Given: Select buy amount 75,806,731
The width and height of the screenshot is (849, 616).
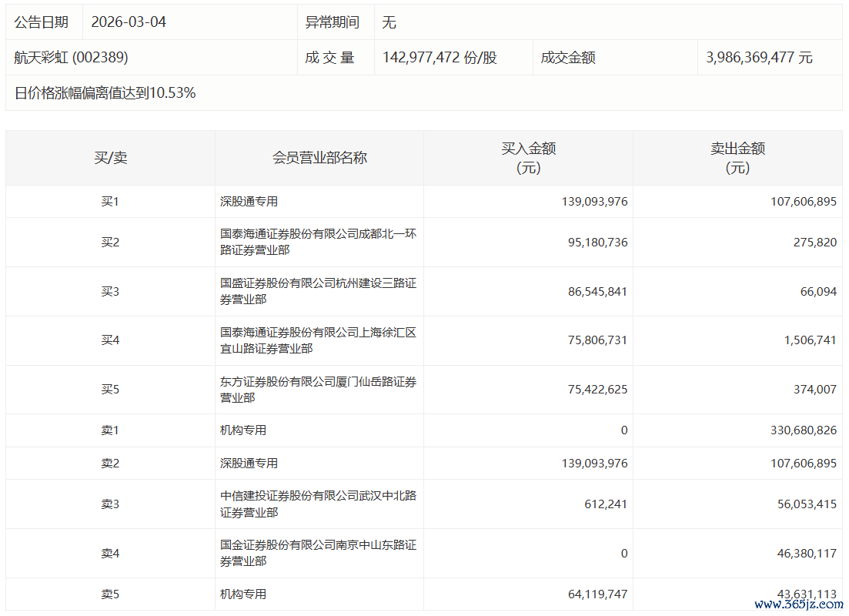Looking at the screenshot, I should click(x=598, y=340).
